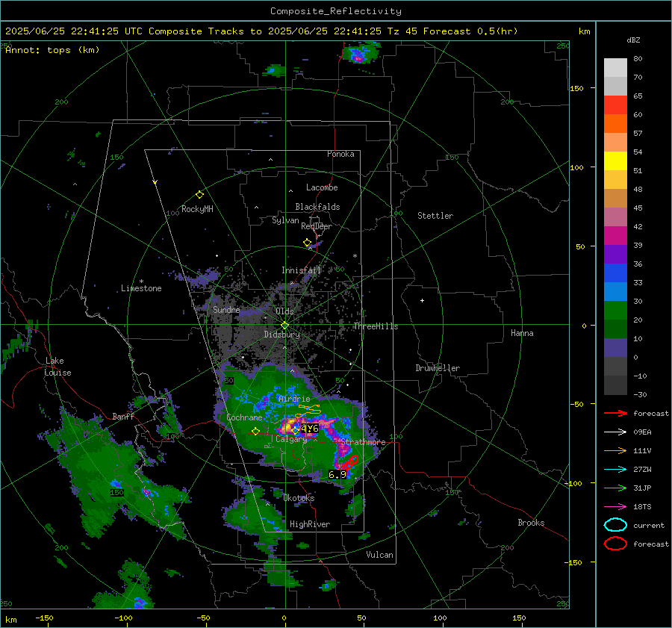Click the -100 tick on the horizontal km axis
The height and width of the screenshot is (628, 672).
point(123,618)
